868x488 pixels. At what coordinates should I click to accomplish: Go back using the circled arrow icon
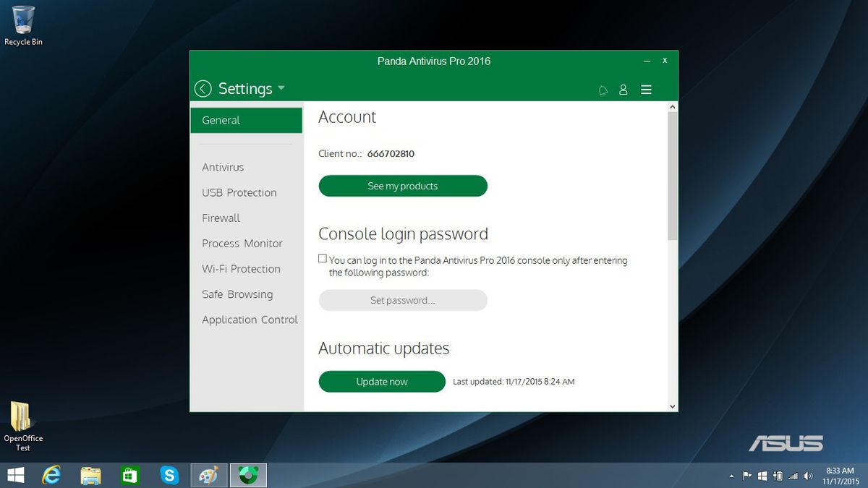pyautogui.click(x=203, y=89)
